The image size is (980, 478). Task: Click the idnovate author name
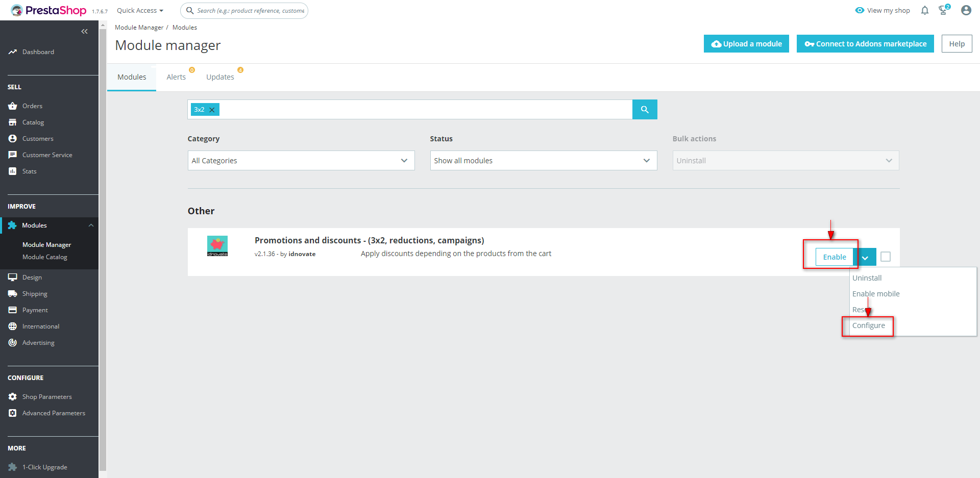pos(302,254)
